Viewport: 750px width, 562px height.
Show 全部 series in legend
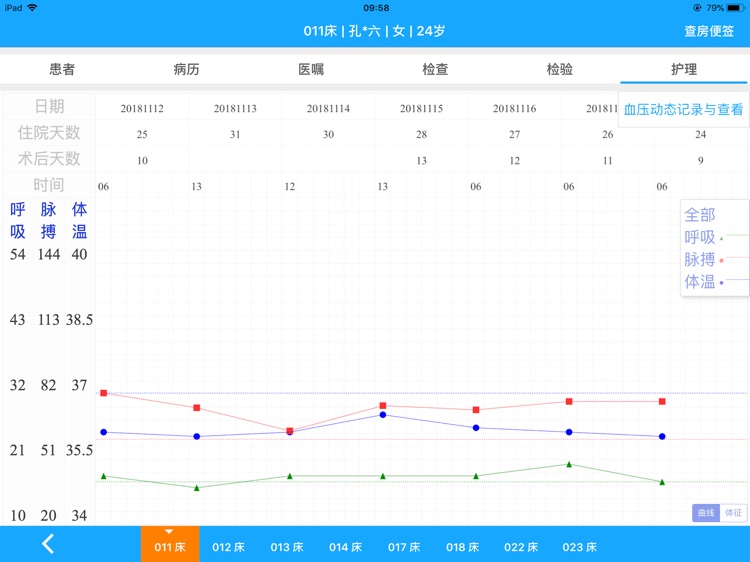coord(700,215)
